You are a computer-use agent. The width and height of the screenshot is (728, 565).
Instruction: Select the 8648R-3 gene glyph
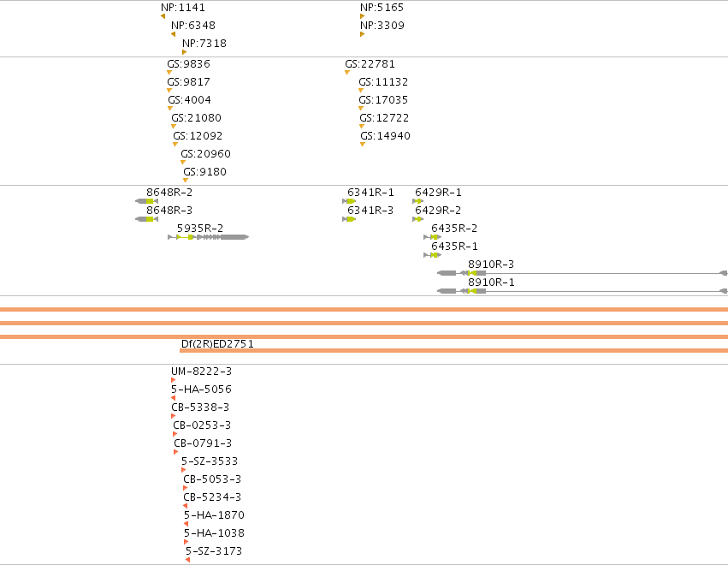click(147, 219)
